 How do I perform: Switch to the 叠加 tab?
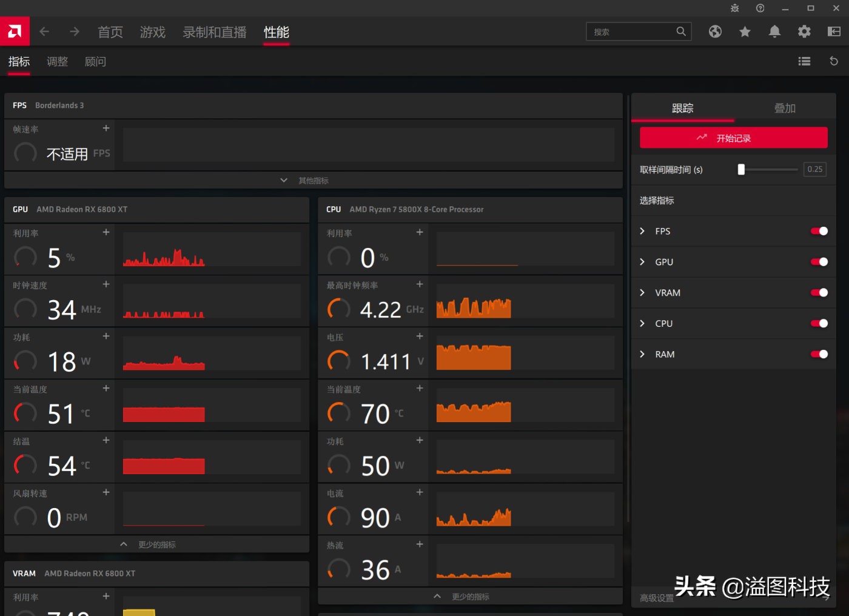point(785,108)
